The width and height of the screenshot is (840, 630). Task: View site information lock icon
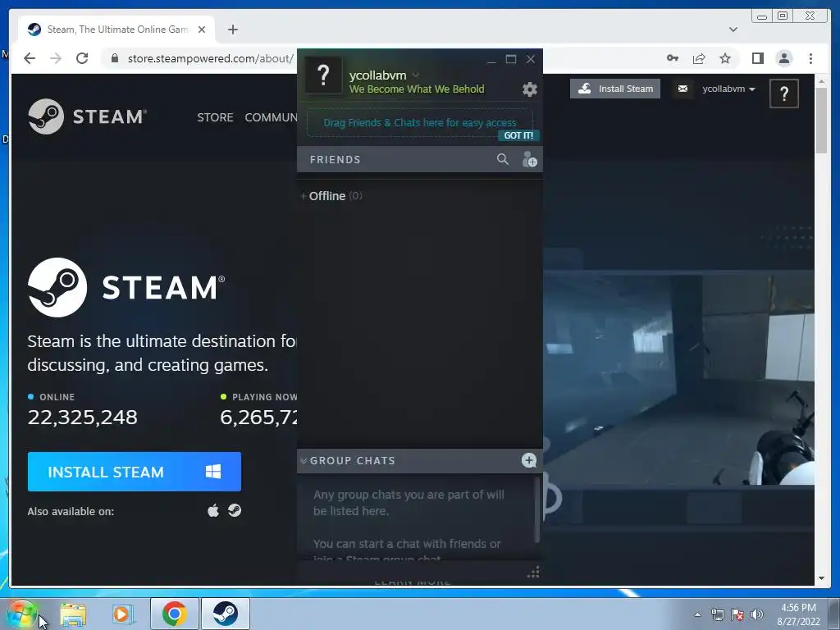[114, 58]
